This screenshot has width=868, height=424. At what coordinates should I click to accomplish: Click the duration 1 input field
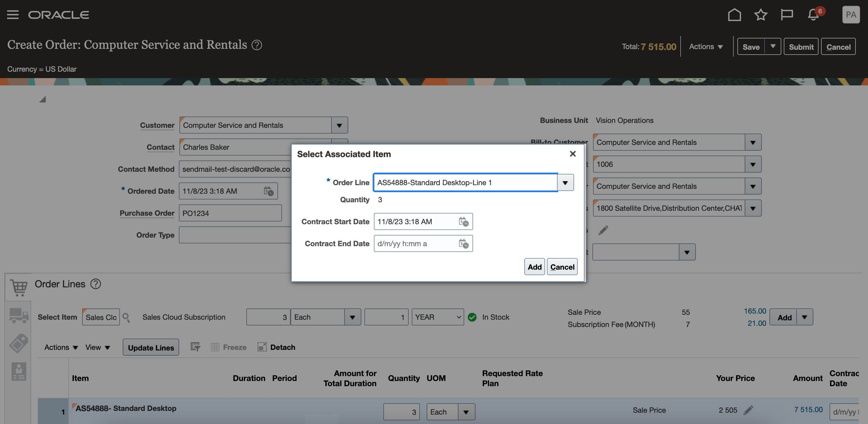click(x=386, y=317)
